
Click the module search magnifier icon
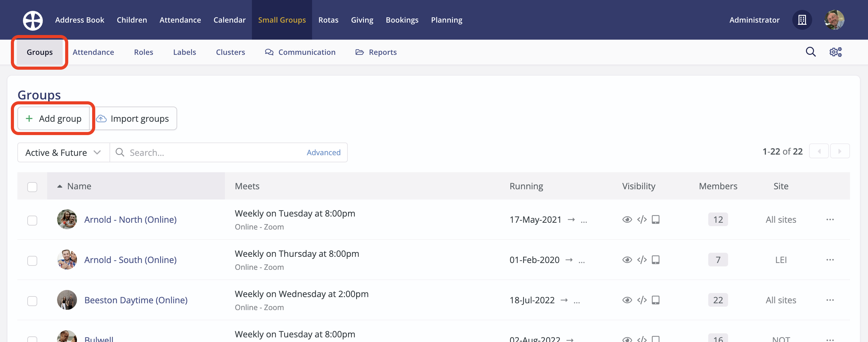[x=810, y=52]
